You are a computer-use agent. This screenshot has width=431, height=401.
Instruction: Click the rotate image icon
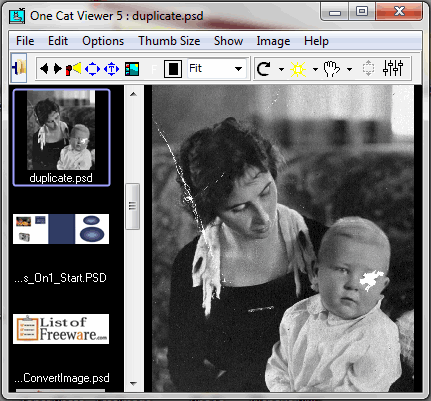point(264,69)
